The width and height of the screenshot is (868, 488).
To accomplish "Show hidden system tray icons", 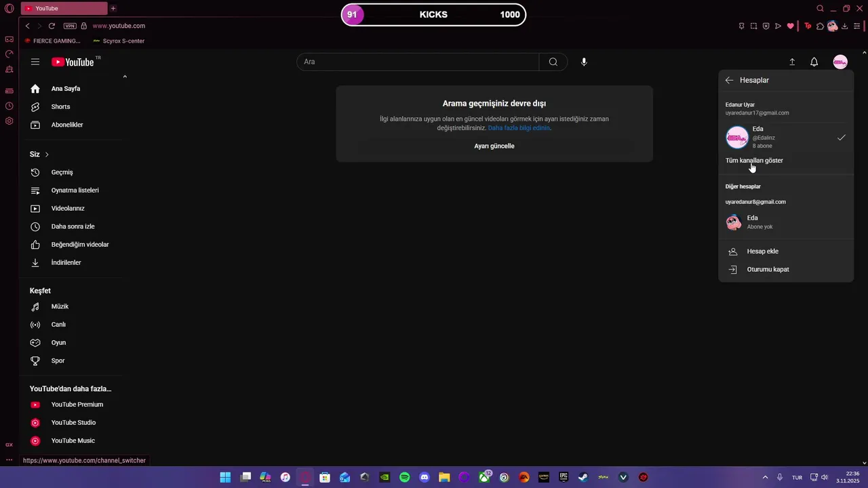I will pyautogui.click(x=766, y=477).
